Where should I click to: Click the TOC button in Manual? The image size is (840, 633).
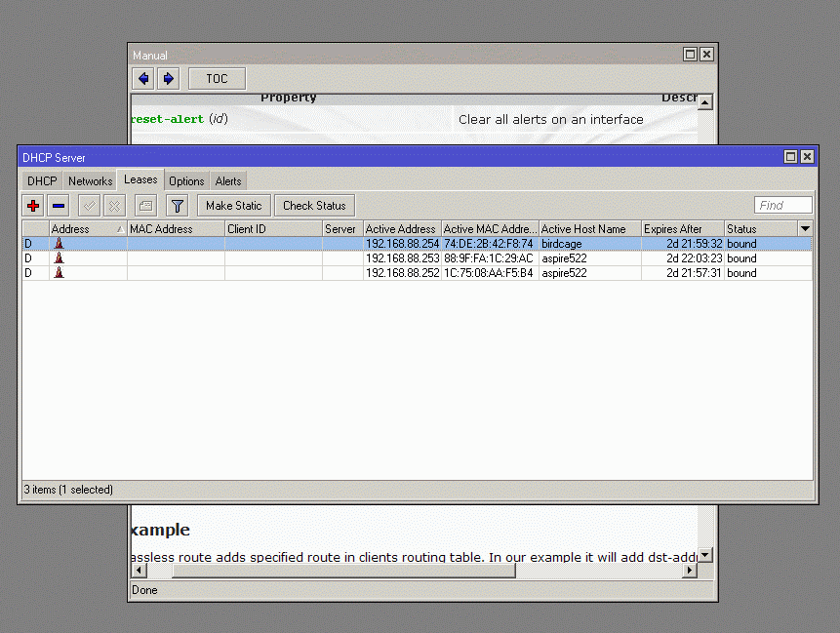(x=217, y=79)
